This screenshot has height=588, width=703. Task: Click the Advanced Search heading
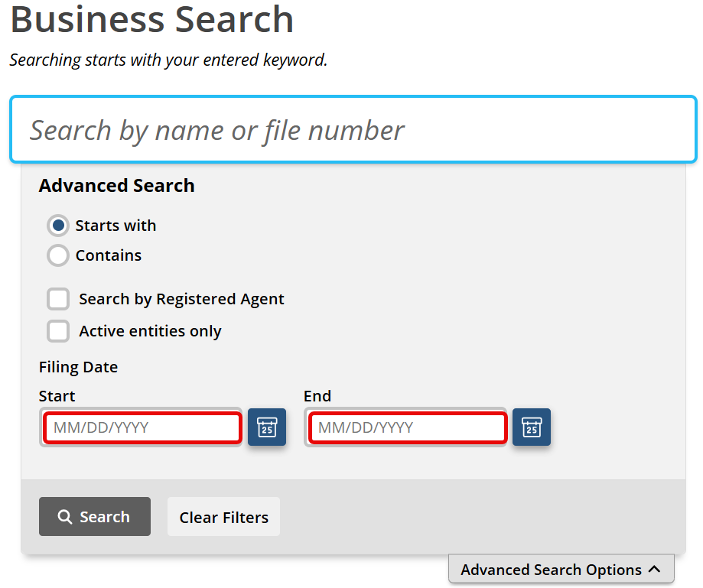click(x=116, y=186)
